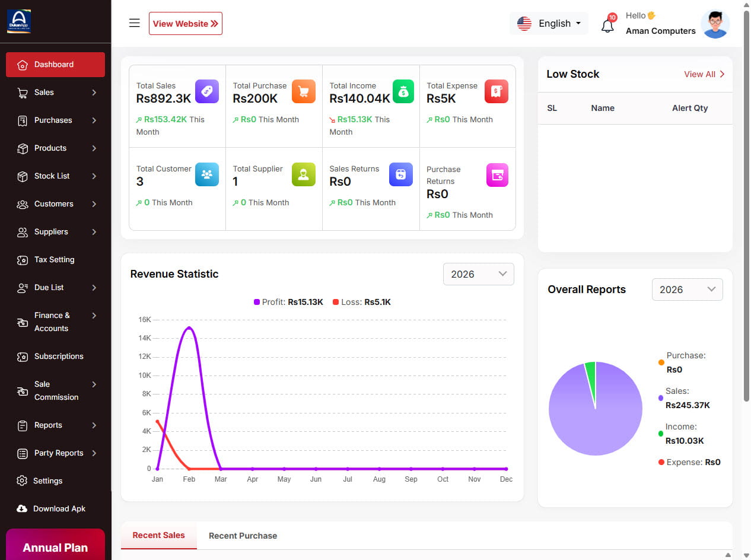Click the hamburger menu icon
Viewport: 751px width, 560px height.
tap(135, 23)
